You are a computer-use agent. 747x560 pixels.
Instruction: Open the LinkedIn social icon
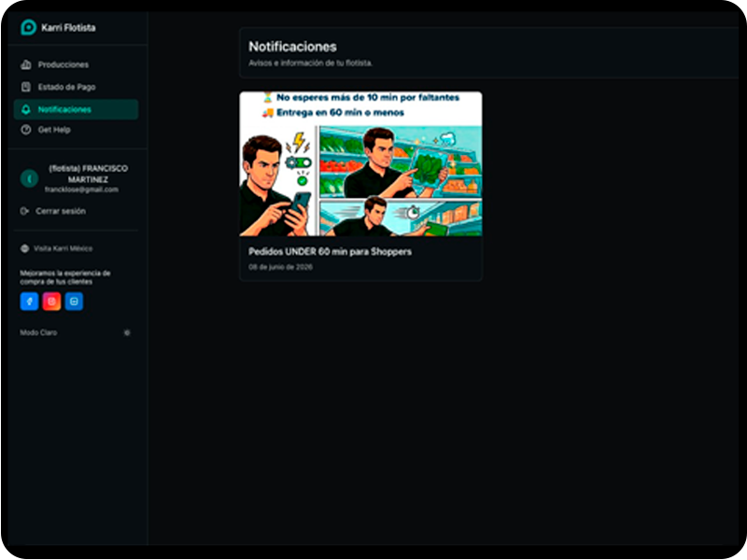tap(74, 301)
